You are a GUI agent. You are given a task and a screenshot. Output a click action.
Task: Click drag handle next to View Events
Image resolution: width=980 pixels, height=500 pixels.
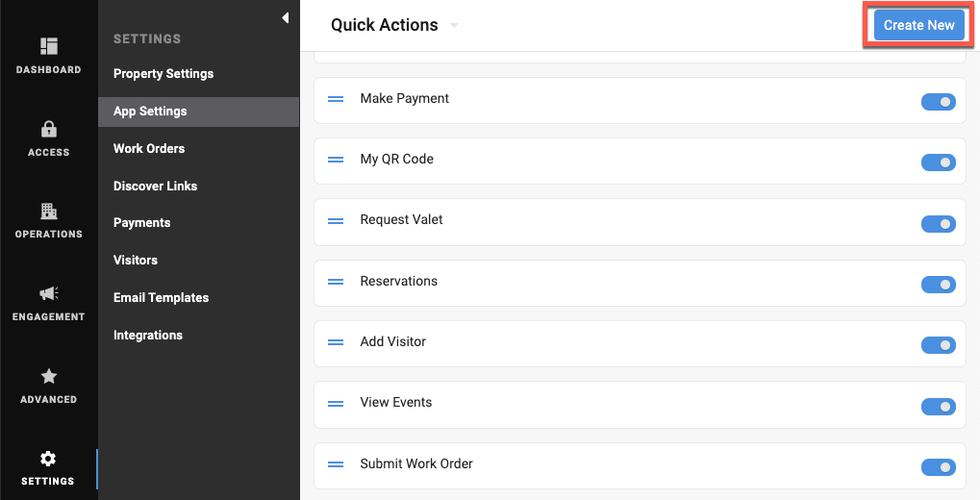pyautogui.click(x=336, y=403)
